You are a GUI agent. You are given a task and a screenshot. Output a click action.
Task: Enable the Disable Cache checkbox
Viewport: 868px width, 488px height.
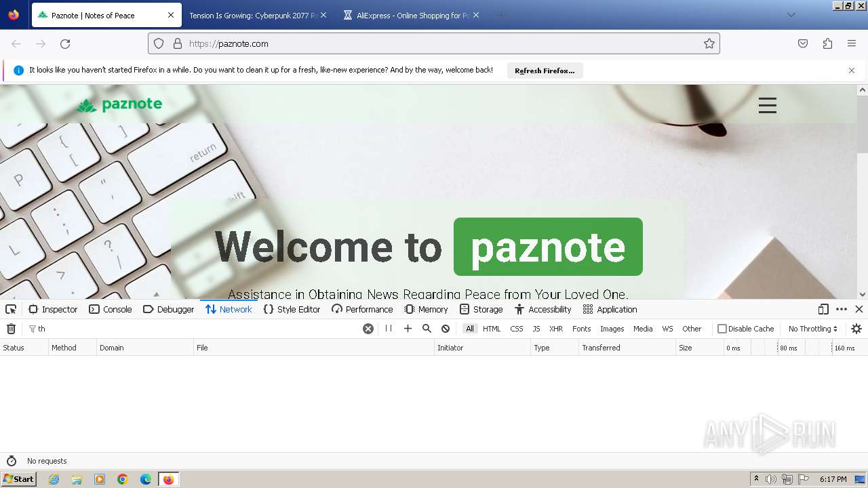pyautogui.click(x=722, y=329)
